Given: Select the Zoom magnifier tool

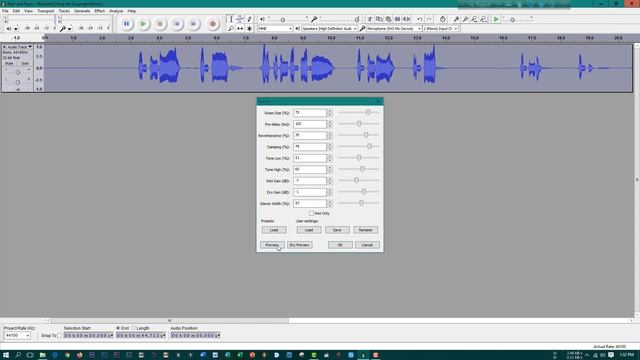Looking at the screenshot, I should [231, 29].
